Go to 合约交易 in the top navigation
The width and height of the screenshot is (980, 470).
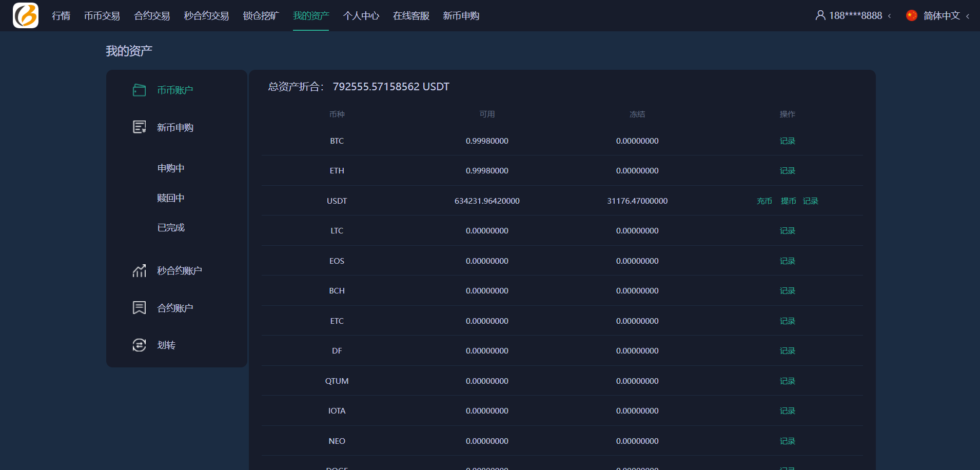(x=152, y=16)
